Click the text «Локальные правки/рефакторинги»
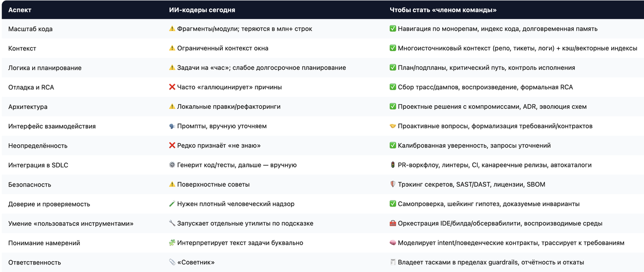Screen dimensions: 644x272 pos(229,107)
